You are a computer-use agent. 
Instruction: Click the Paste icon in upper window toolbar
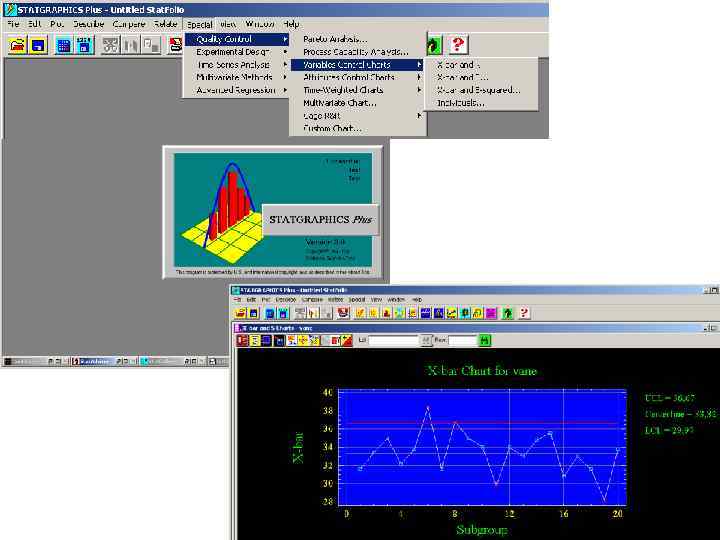click(151, 45)
